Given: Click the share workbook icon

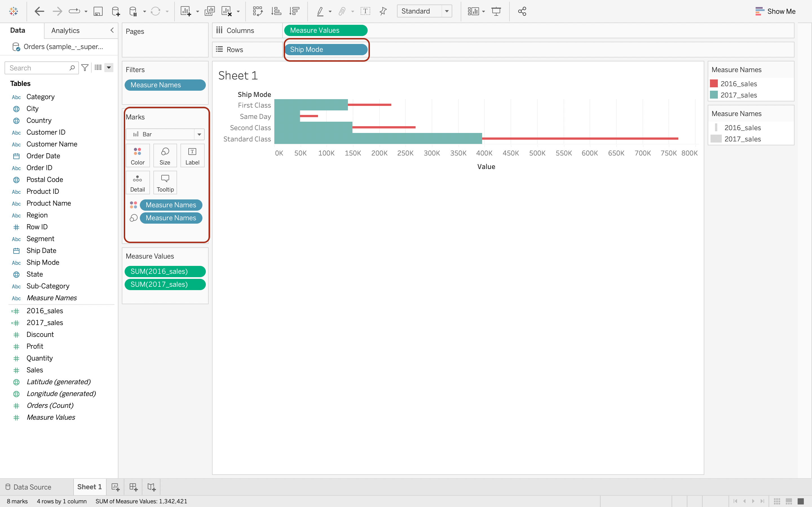Looking at the screenshot, I should point(522,11).
